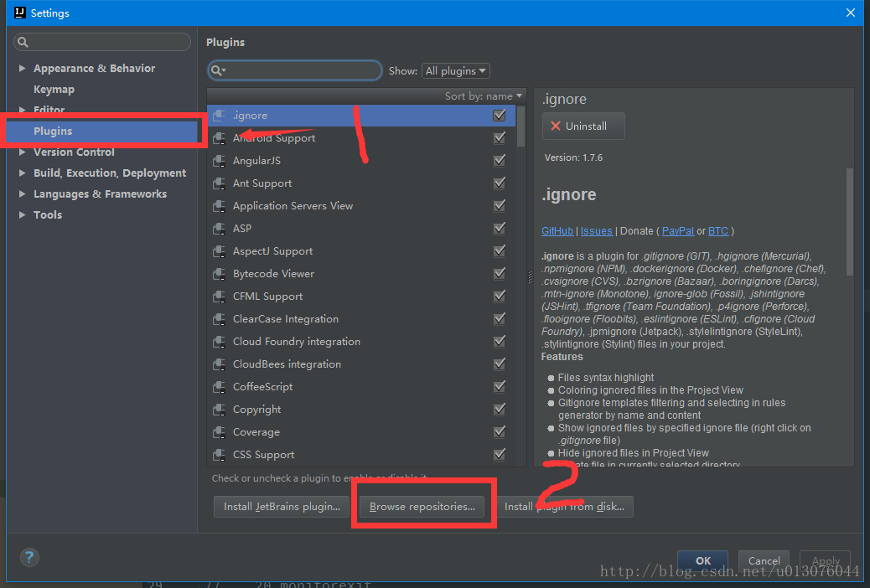Select Keymap in settings tree

(x=54, y=90)
